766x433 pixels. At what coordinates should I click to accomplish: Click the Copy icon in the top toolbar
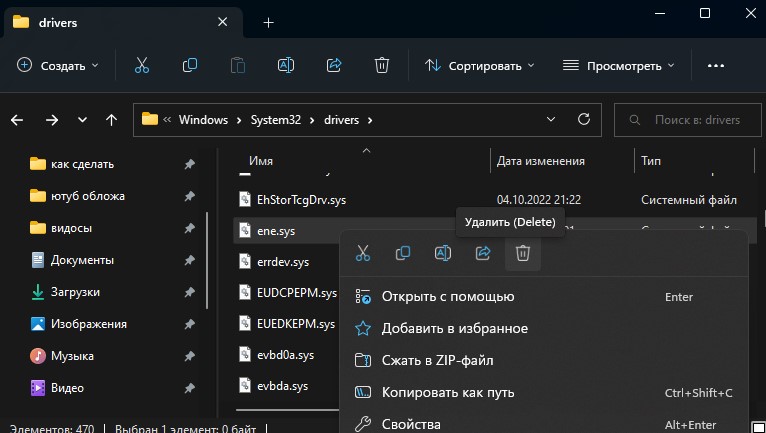pyautogui.click(x=190, y=65)
